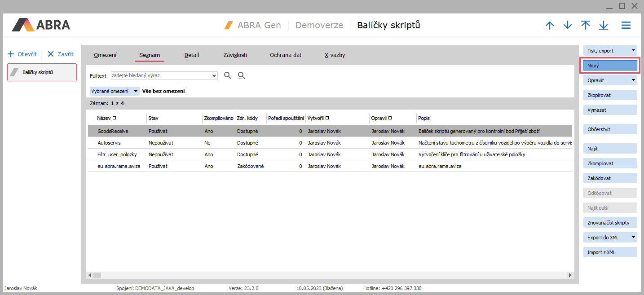The height and width of the screenshot is (295, 644).
Task: Click the down arrow navigation icon
Action: (x=568, y=26)
